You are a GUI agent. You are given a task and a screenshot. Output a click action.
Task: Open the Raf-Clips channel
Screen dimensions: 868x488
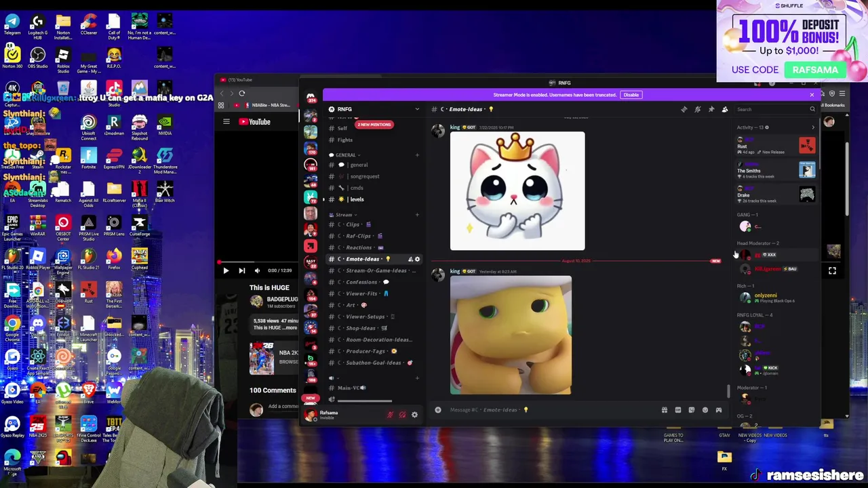coord(374,236)
